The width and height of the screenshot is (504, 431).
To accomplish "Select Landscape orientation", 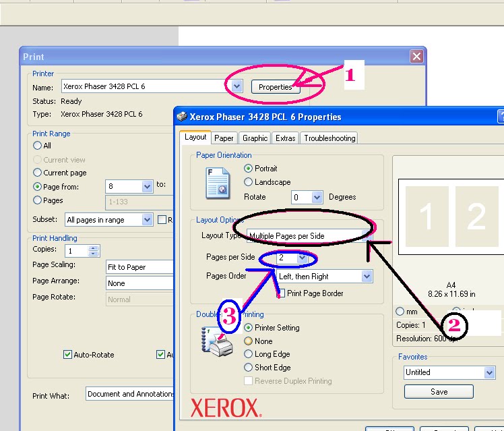I will click(x=248, y=182).
